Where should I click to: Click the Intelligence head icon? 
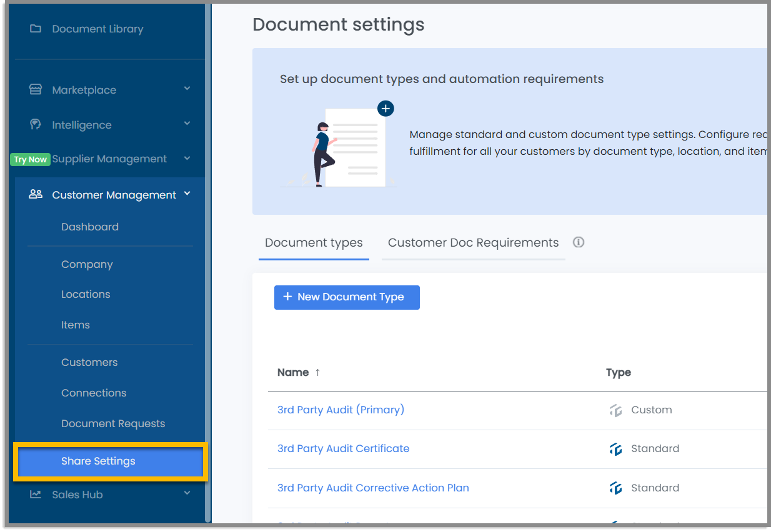[x=36, y=124]
